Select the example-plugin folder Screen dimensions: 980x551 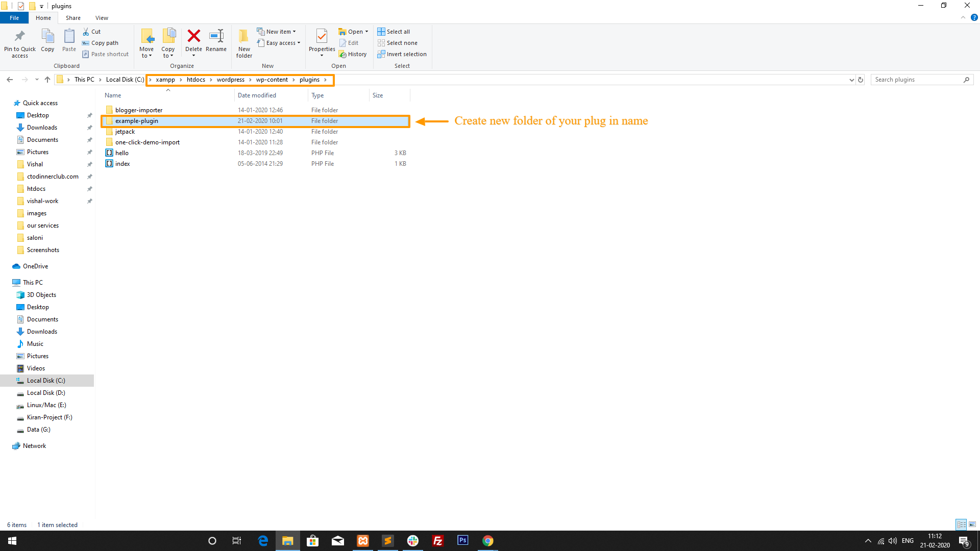point(255,121)
